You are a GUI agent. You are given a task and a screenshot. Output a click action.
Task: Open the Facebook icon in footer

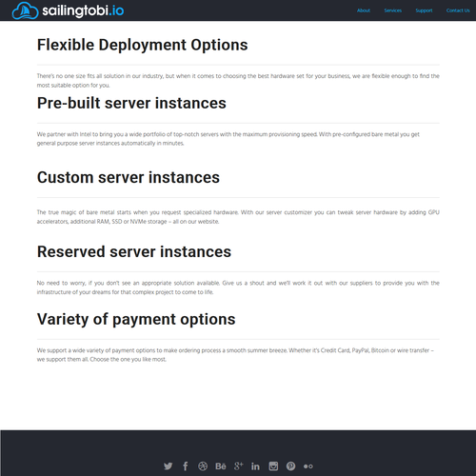point(186,466)
